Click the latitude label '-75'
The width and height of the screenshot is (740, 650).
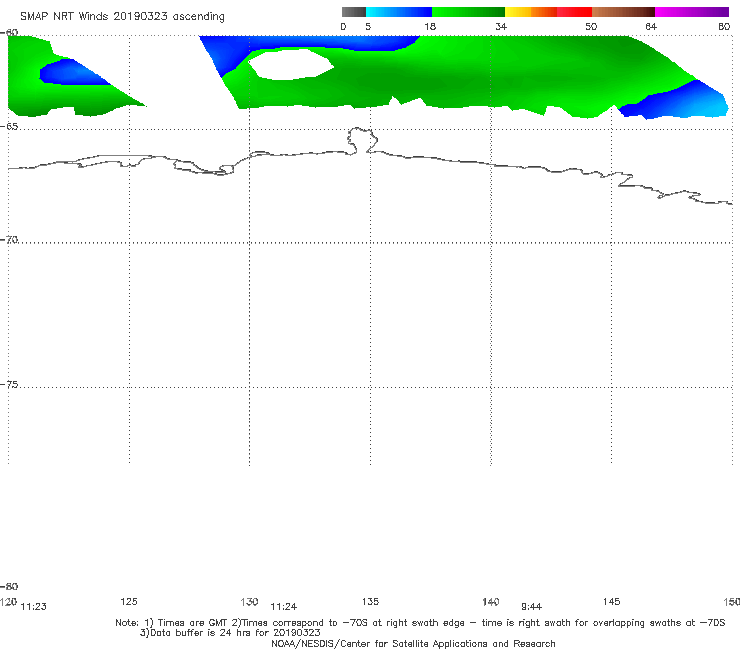point(9,385)
